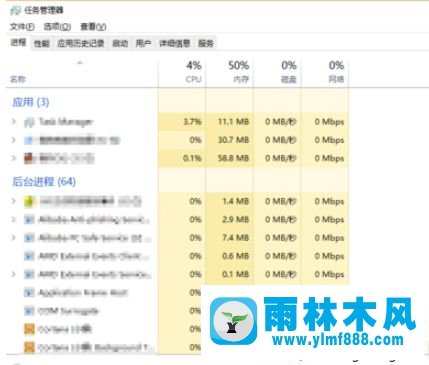Click the 7.4 MB memory value
The width and height of the screenshot is (429, 365).
[x=236, y=238]
